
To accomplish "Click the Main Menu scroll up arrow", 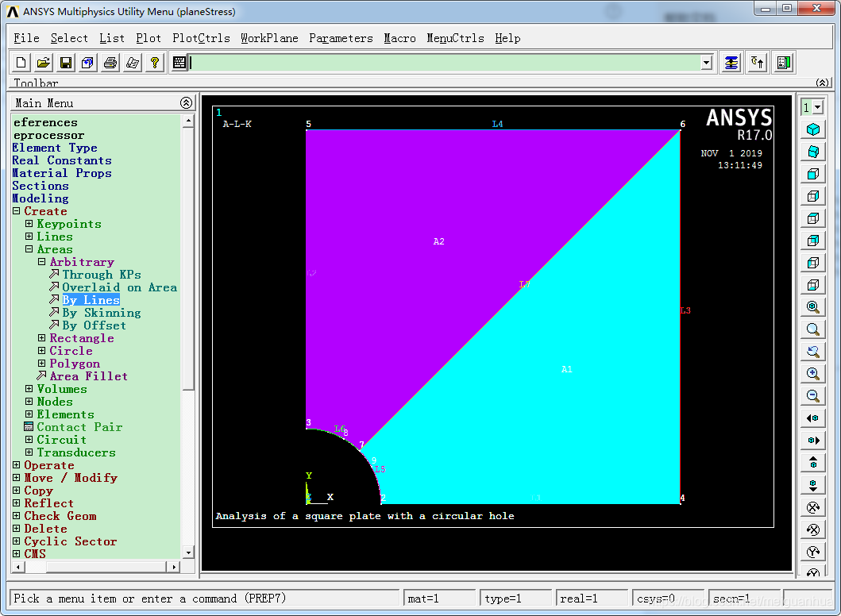I will pos(187,121).
